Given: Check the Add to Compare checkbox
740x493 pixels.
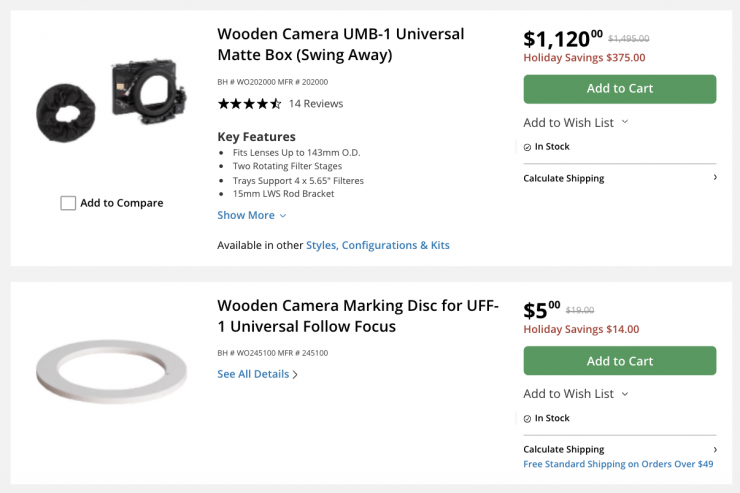Looking at the screenshot, I should (68, 203).
